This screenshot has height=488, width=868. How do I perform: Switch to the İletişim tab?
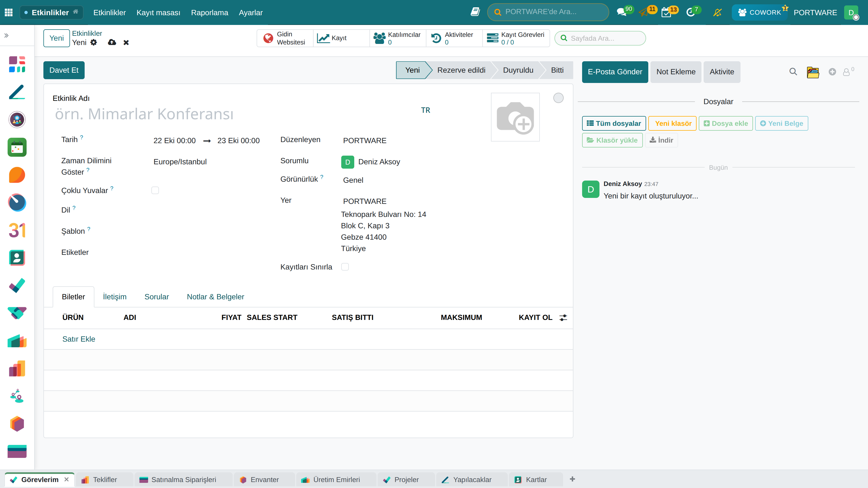(114, 297)
